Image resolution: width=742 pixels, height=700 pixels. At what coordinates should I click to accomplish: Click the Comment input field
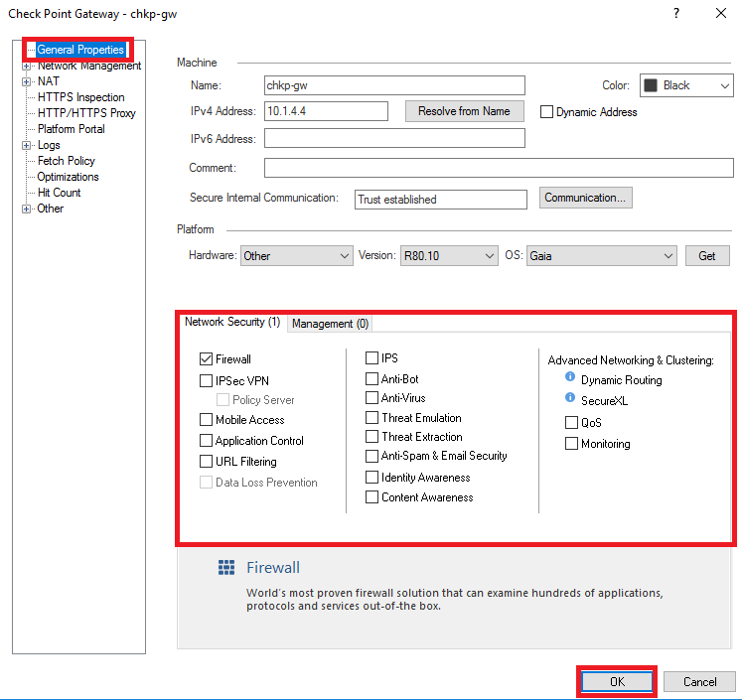(x=499, y=168)
